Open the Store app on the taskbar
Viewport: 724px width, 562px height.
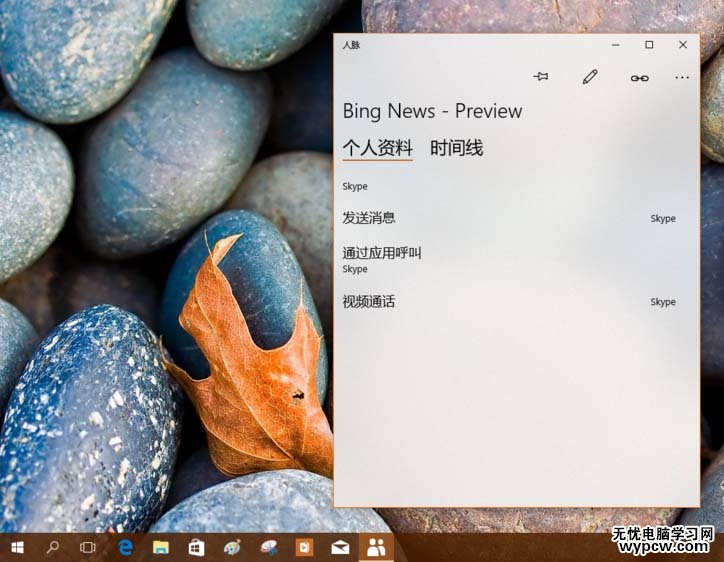coord(196,548)
